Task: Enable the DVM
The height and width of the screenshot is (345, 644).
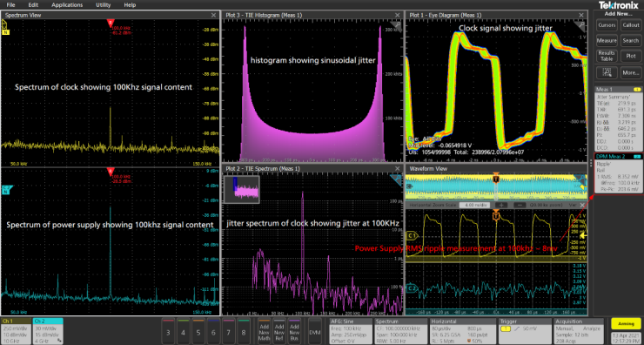Action: pos(315,331)
